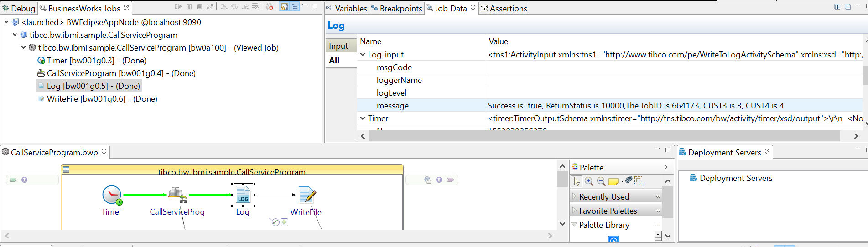Click the Run to completion icon

click(255, 7)
